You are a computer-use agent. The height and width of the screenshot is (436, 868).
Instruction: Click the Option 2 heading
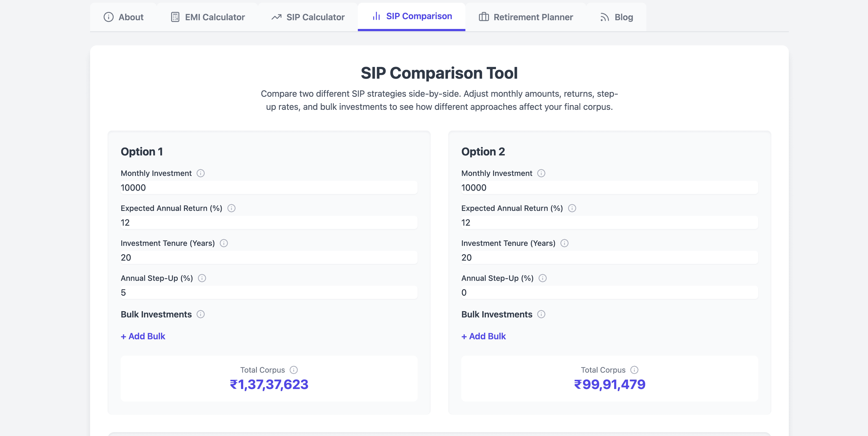pyautogui.click(x=483, y=152)
